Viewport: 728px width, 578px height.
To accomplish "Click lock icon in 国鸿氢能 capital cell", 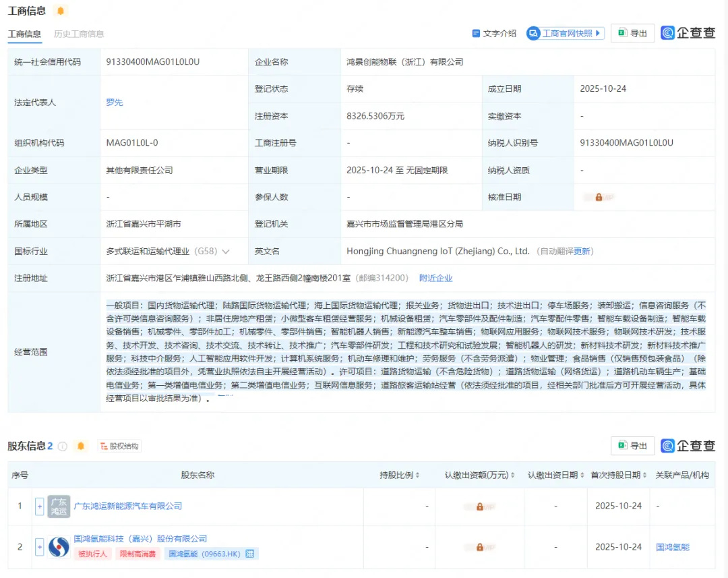I will pos(479,547).
